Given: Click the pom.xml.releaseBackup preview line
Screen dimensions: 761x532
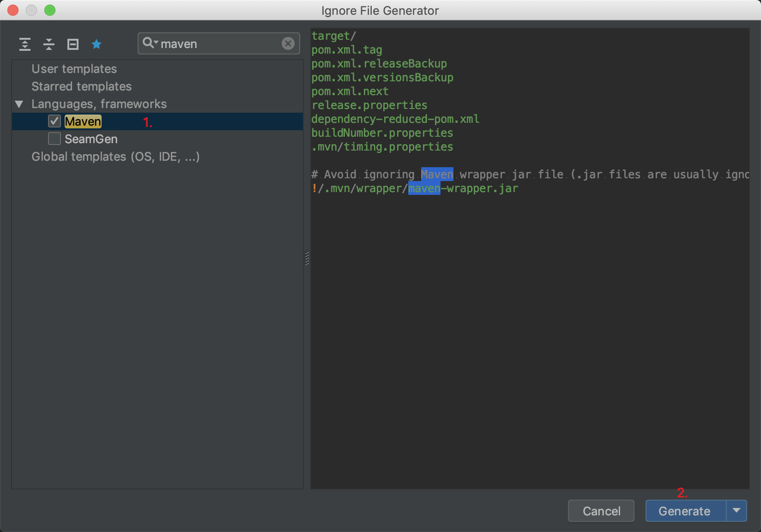Looking at the screenshot, I should 379,64.
